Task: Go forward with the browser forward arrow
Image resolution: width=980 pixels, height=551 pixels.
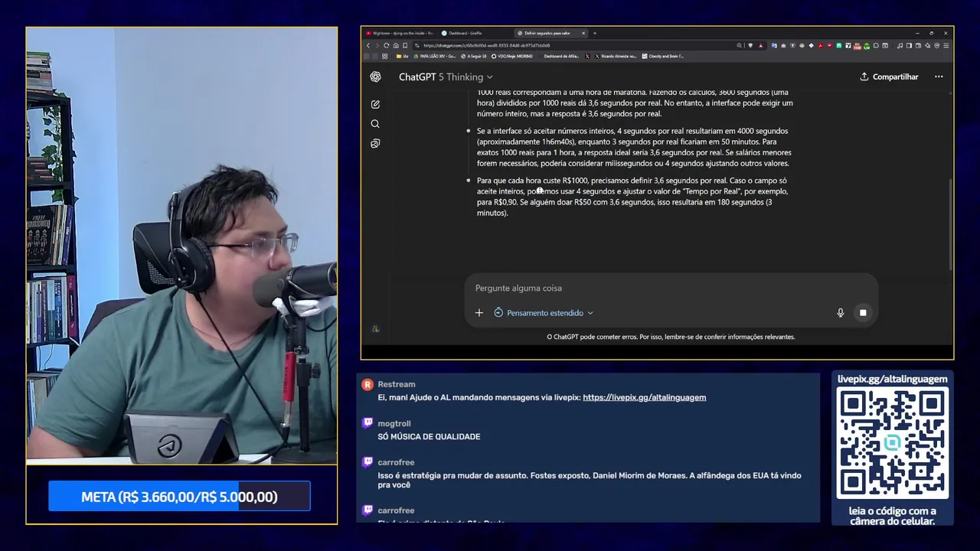Action: [x=377, y=45]
